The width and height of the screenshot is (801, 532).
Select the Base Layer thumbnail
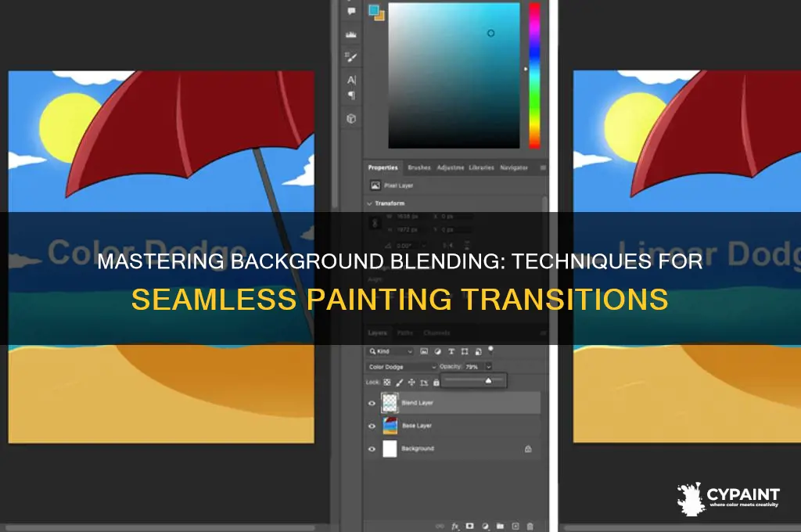(x=390, y=426)
